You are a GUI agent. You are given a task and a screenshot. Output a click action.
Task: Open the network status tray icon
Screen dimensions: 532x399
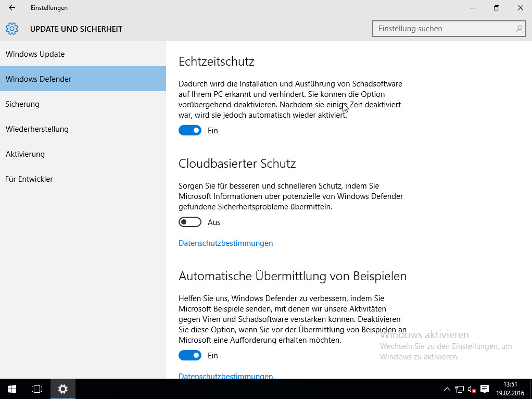[460, 389]
